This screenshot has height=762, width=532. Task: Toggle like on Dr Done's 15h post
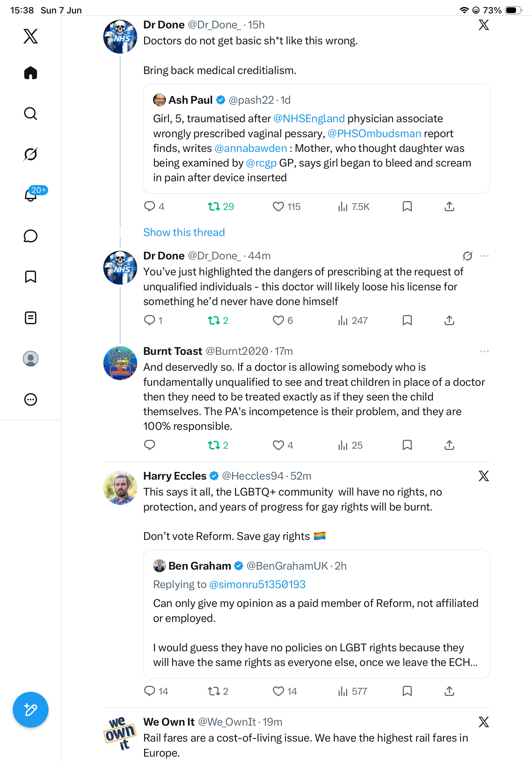tap(278, 206)
